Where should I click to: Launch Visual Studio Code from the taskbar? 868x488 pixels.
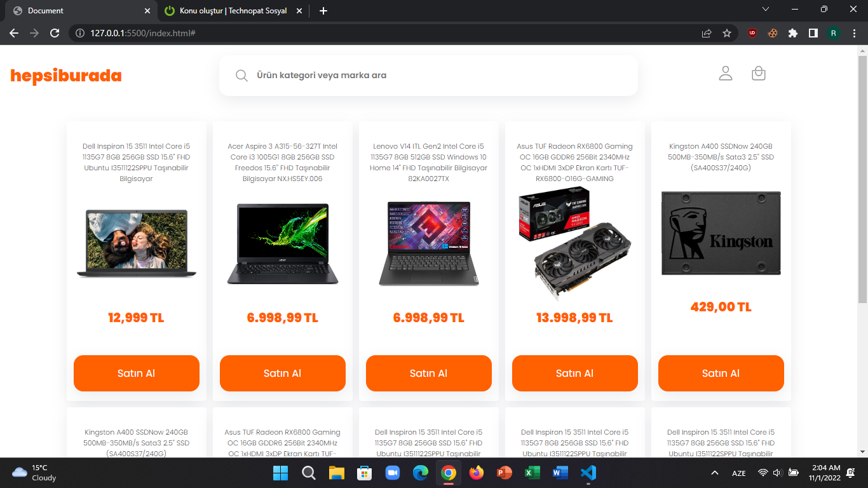588,473
